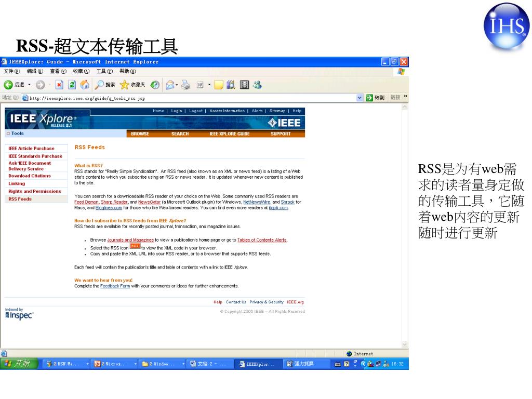Select the SEARCH navigation tab
532x399 pixels.
[x=180, y=134]
